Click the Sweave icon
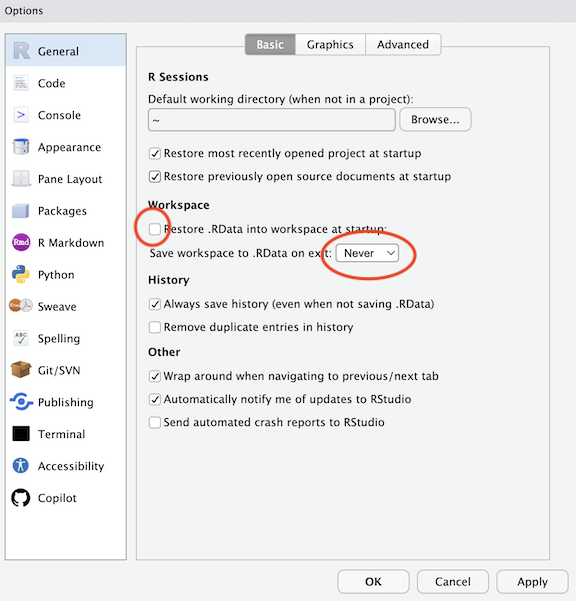 point(21,305)
